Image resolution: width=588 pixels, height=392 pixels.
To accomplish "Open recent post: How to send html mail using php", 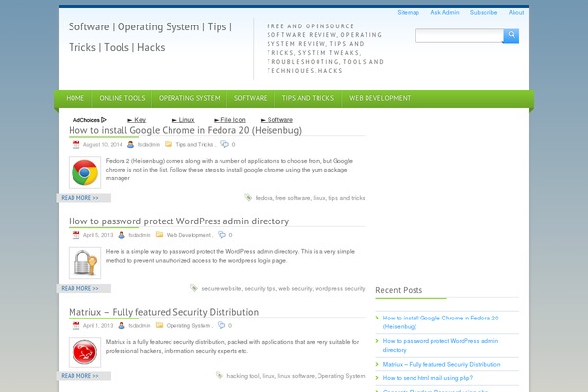I will click(x=428, y=378).
